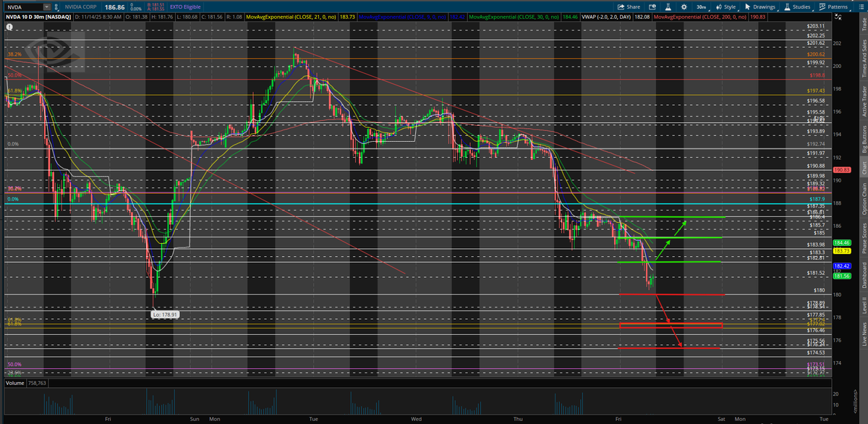Expand the Studies dropdown chevron
Image resolution: width=868 pixels, height=424 pixels.
(x=812, y=11)
